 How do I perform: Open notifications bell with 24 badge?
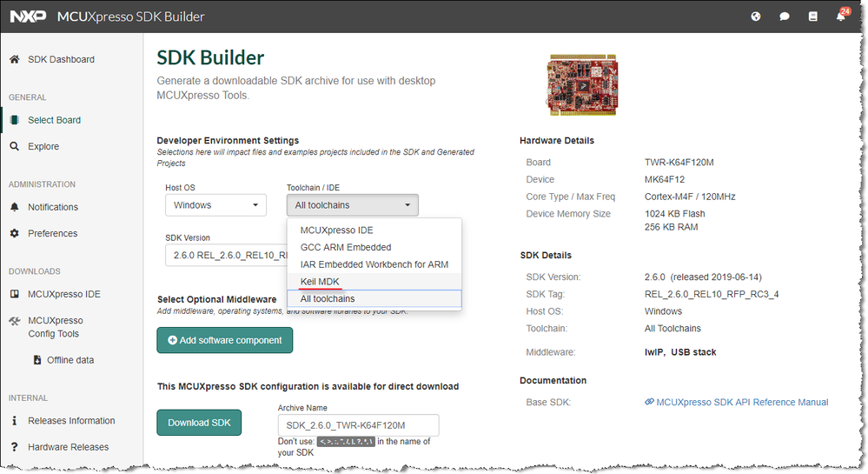tap(841, 15)
